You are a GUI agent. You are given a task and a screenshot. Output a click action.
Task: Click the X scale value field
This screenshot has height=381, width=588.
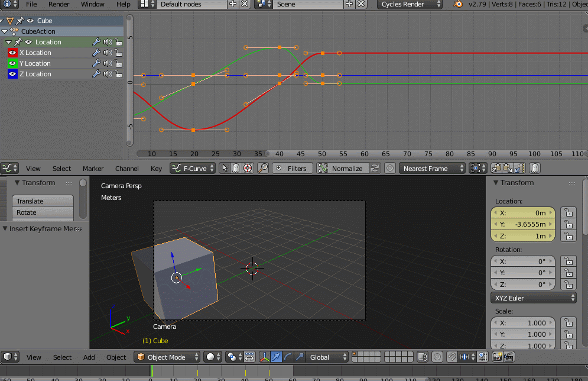[523, 323]
